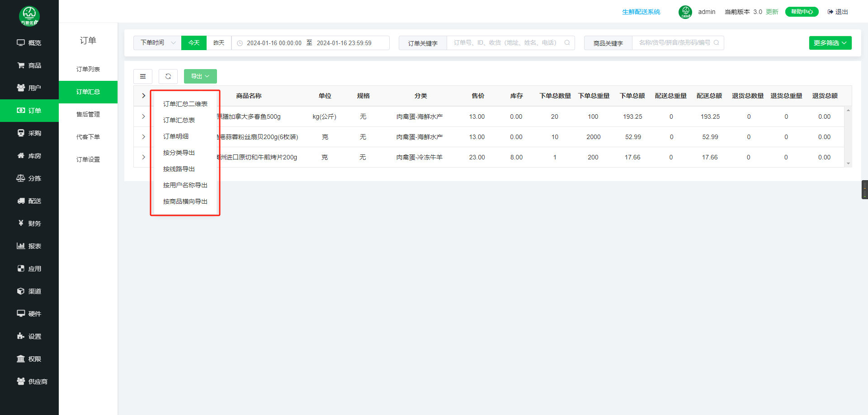Filter orders by 今天

pos(194,43)
